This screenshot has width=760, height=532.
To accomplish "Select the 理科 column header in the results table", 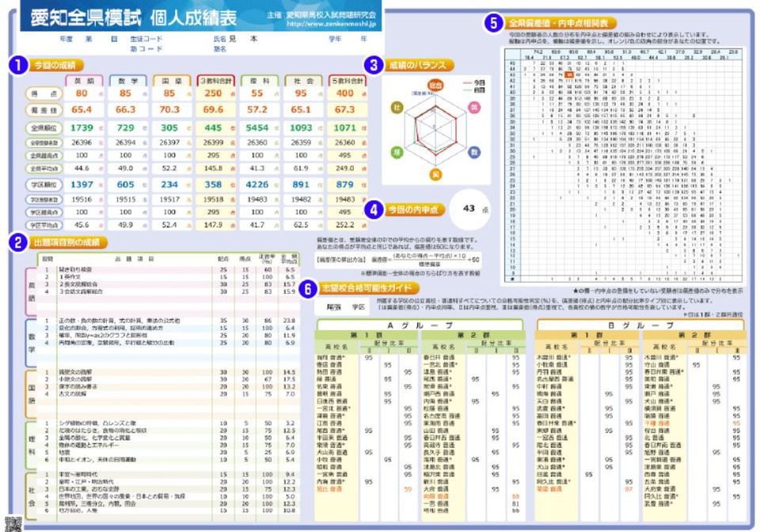I will point(260,81).
